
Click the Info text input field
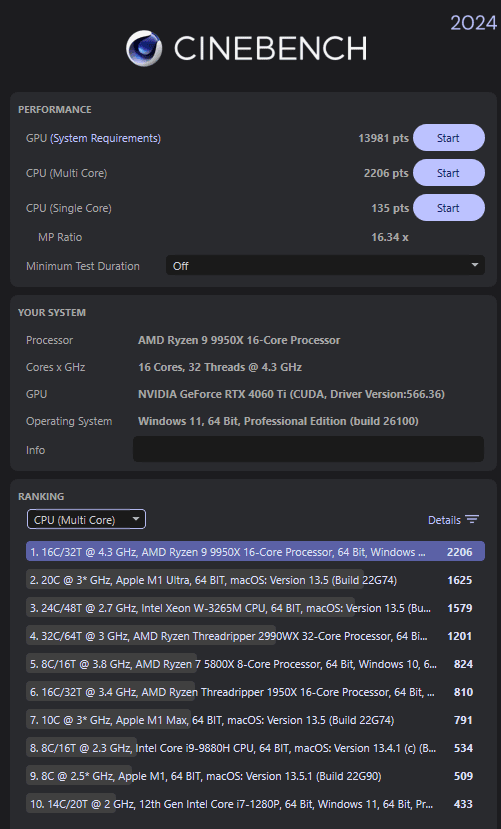308,449
